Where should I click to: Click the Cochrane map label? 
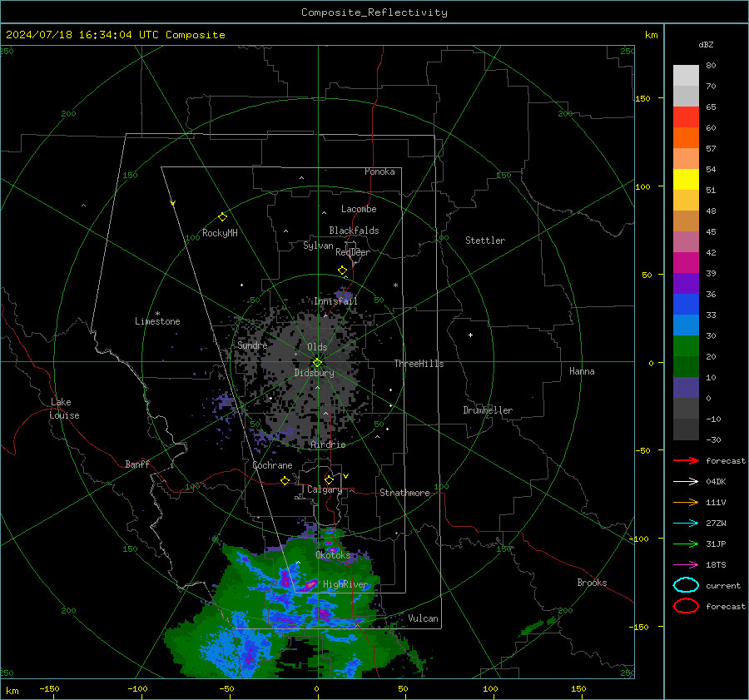(x=272, y=465)
